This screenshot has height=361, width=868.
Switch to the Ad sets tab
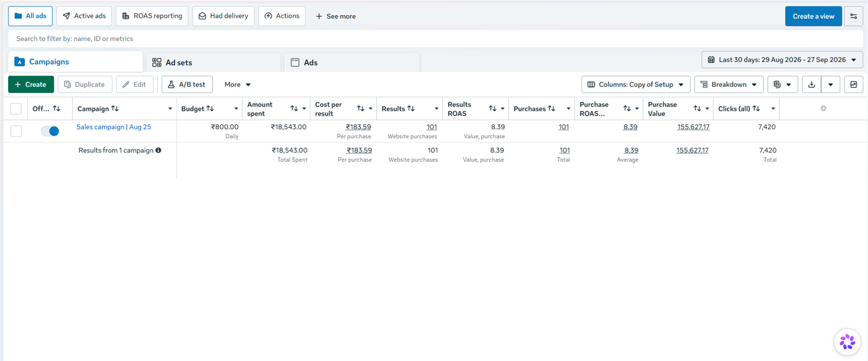point(213,62)
